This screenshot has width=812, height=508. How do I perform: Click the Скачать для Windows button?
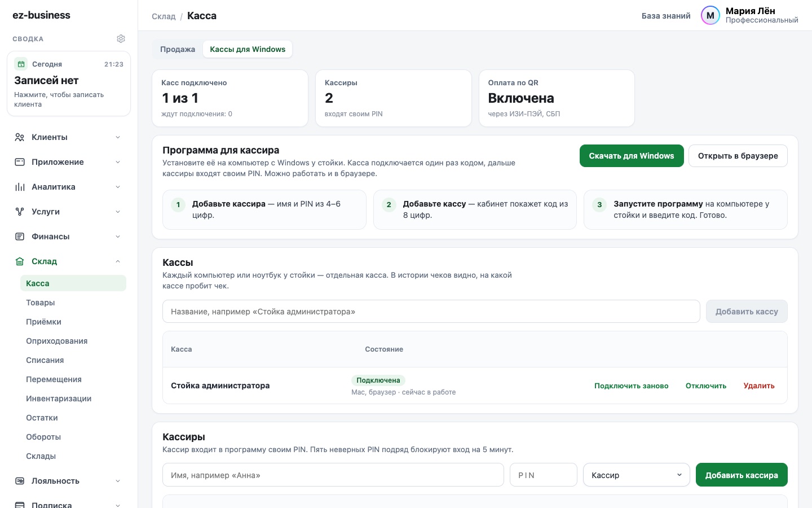point(632,156)
